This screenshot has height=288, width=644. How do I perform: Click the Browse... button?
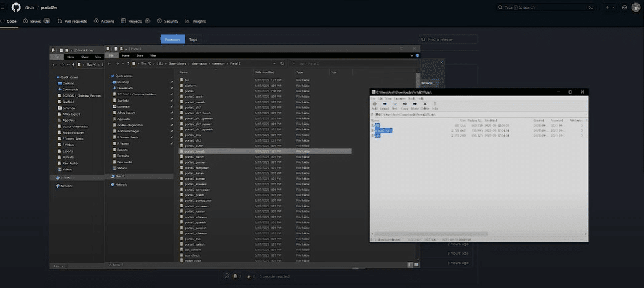click(x=428, y=82)
